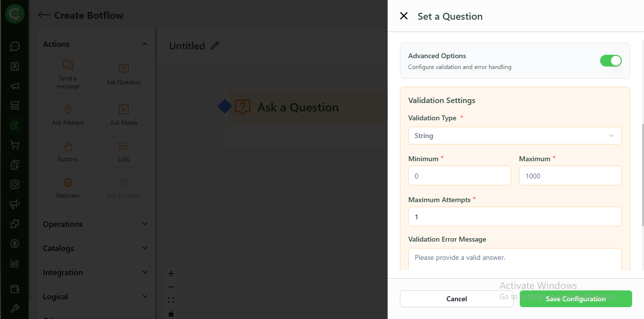Image resolution: width=644 pixels, height=319 pixels.
Task: Open sidebar settings using the wrench icon
Action: [14, 308]
